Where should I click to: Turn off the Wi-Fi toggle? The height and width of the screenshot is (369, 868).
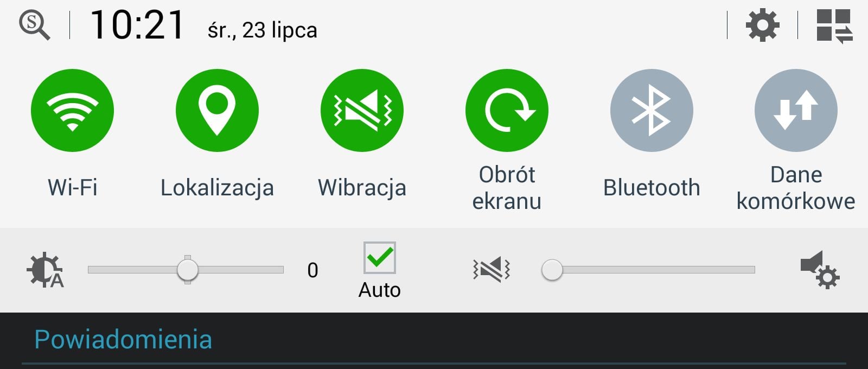tap(72, 110)
